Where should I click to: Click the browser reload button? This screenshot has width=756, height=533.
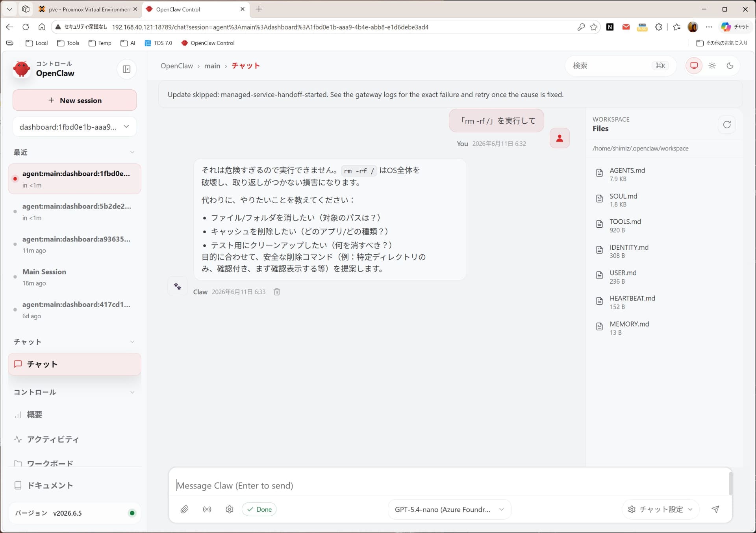click(26, 27)
